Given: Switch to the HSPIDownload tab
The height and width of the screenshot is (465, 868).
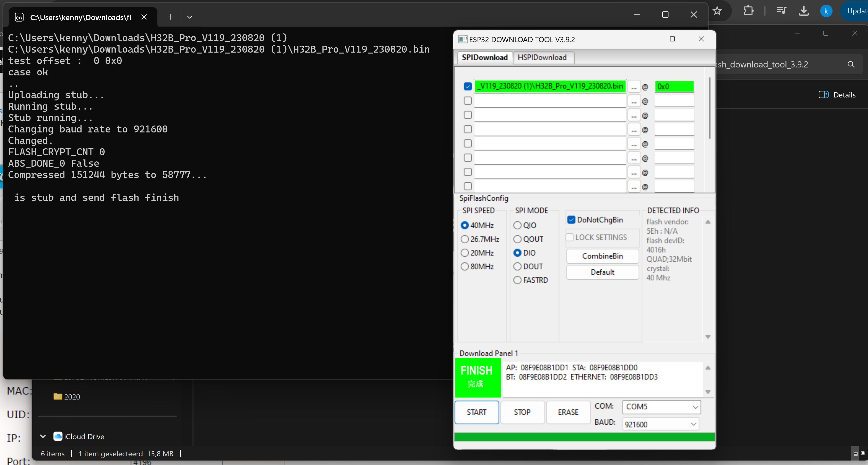Looking at the screenshot, I should pyautogui.click(x=542, y=57).
